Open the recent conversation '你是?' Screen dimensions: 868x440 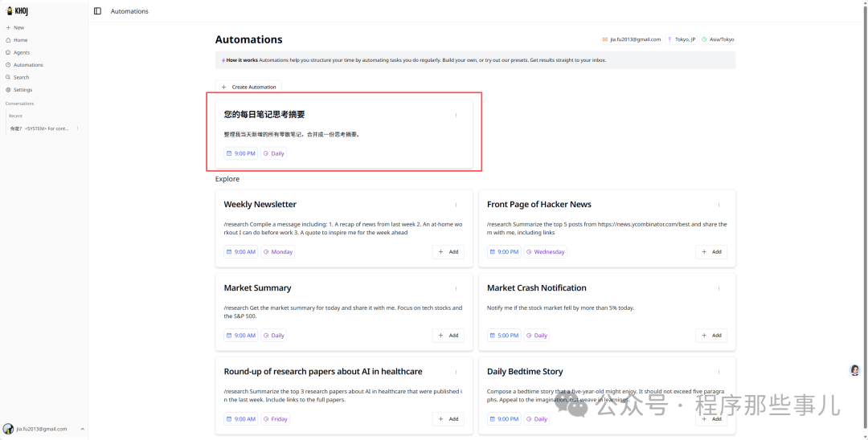pos(39,128)
